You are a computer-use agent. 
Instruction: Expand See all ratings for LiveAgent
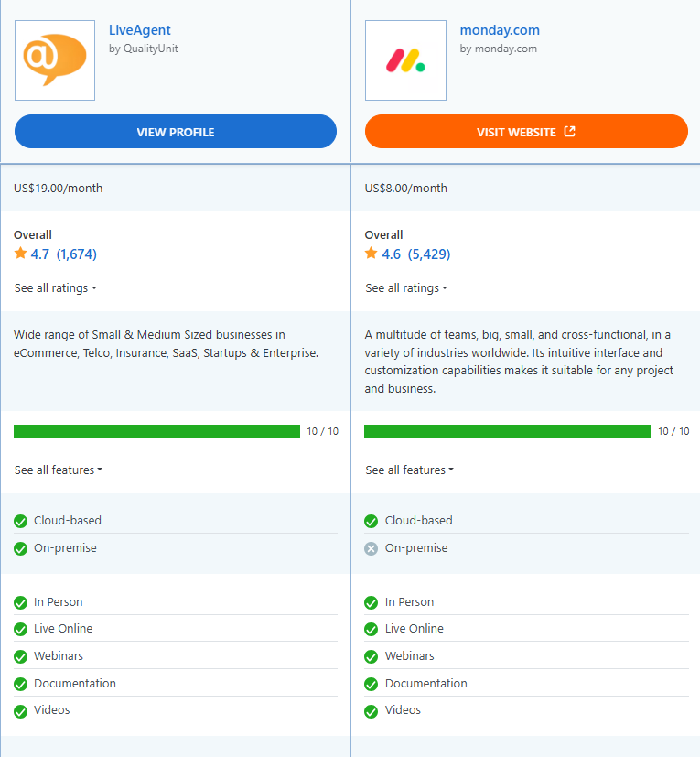click(54, 287)
